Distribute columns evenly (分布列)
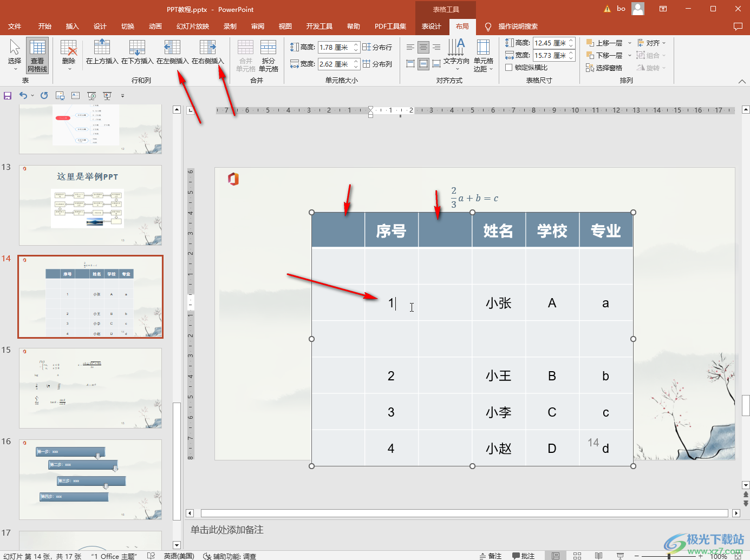750x560 pixels. [377, 64]
